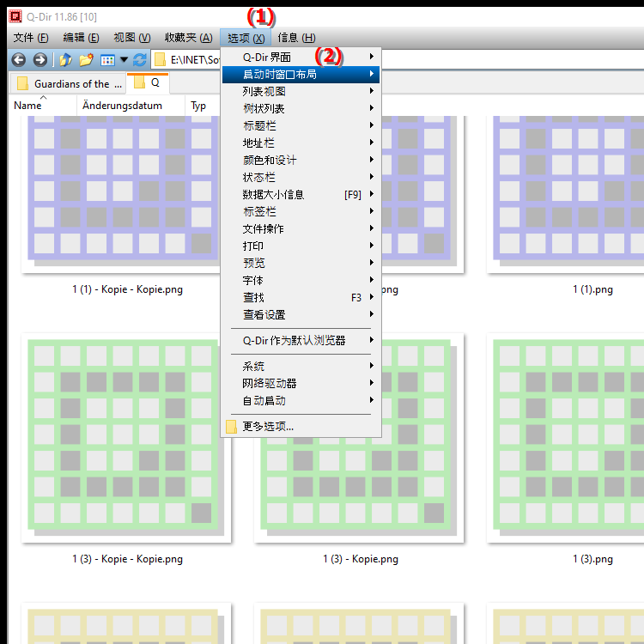Open the 编辑 (E) menu
The height and width of the screenshot is (644, 644).
(x=81, y=38)
